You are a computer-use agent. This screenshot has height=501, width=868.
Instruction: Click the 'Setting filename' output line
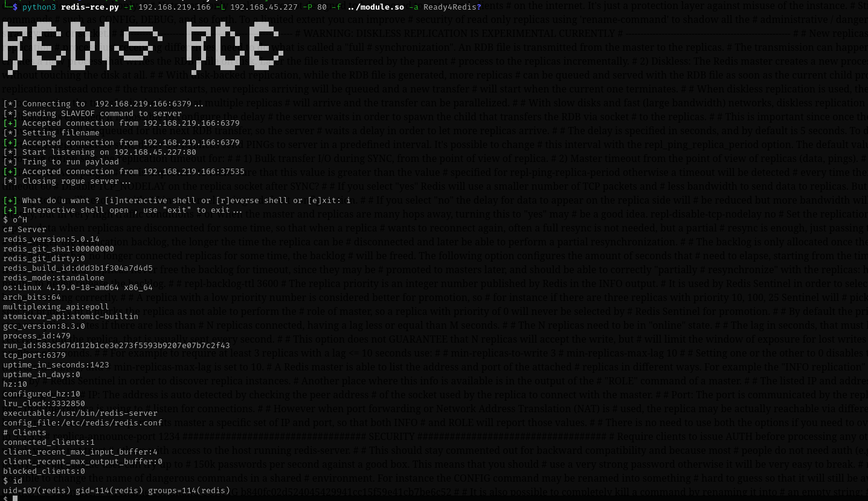tap(51, 133)
